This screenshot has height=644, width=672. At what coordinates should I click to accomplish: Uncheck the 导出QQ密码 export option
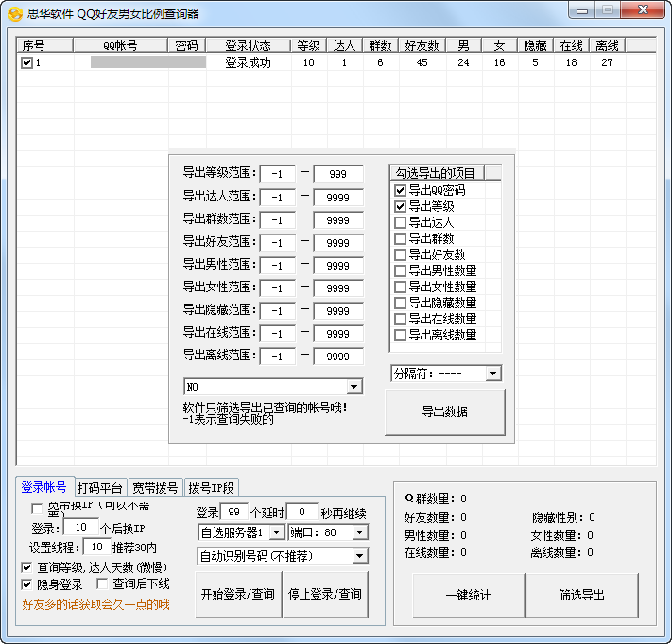pos(400,190)
